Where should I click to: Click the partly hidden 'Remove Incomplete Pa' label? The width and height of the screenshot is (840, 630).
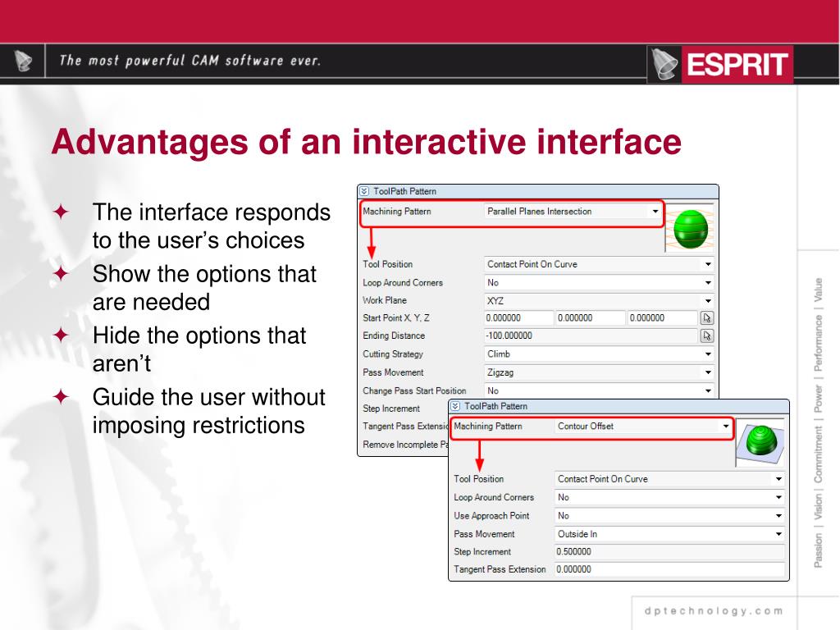(x=405, y=445)
